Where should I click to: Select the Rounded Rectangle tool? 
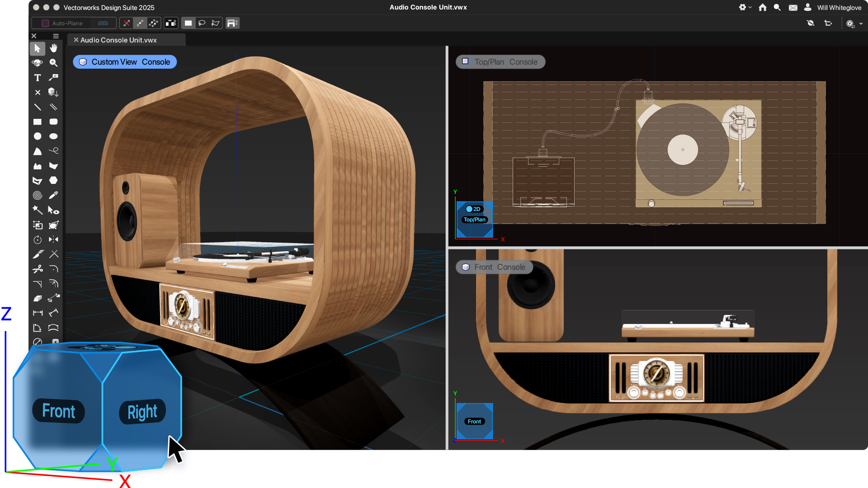(x=54, y=122)
